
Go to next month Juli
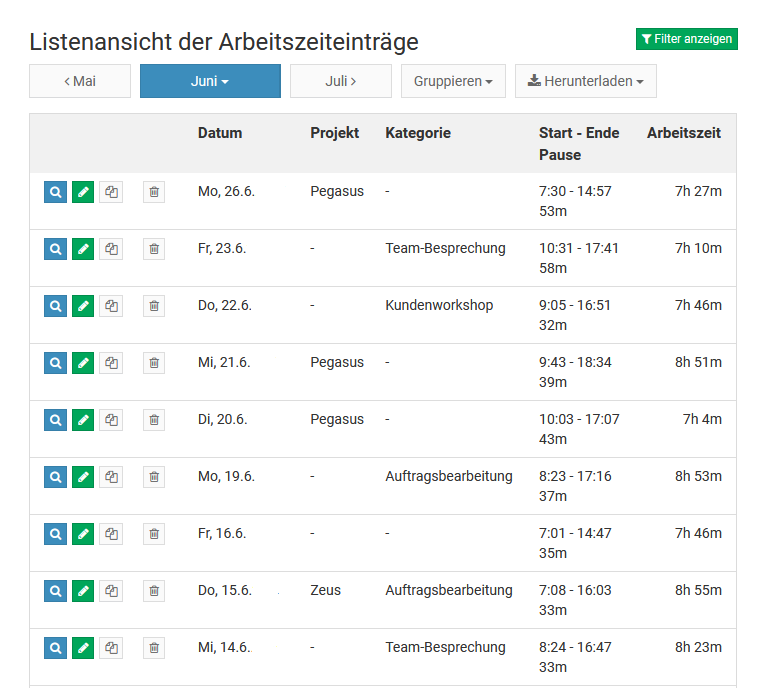point(340,81)
